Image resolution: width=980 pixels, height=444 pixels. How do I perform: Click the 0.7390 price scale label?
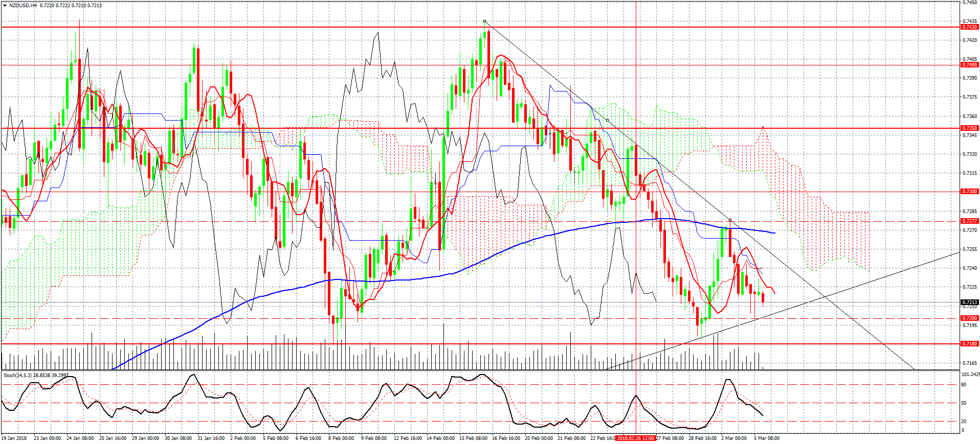coord(970,78)
